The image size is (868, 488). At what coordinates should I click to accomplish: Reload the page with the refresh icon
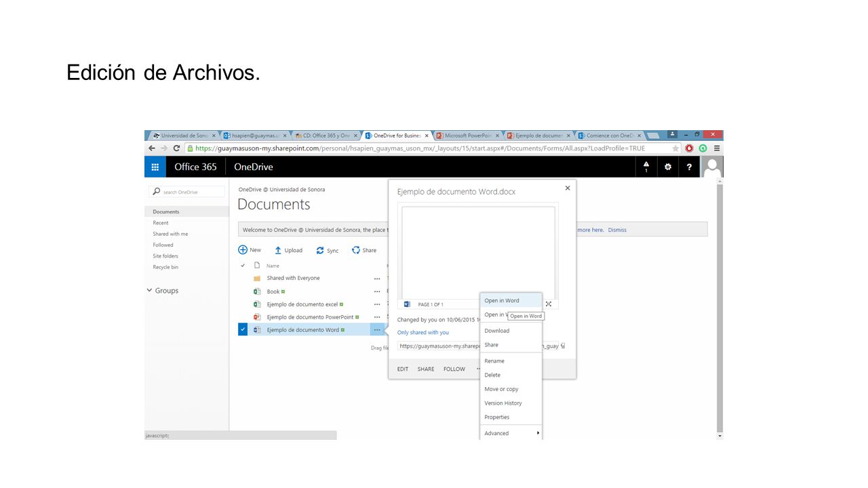pos(177,148)
